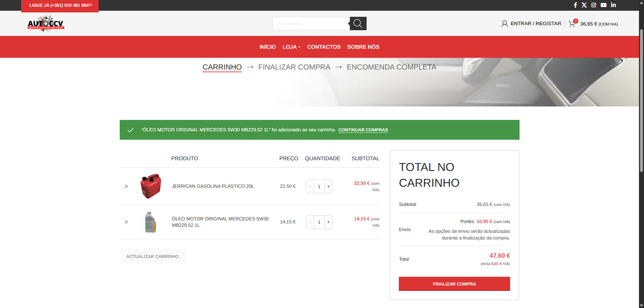Open the YouTube social icon
The width and height of the screenshot is (644, 308).
click(x=603, y=5)
